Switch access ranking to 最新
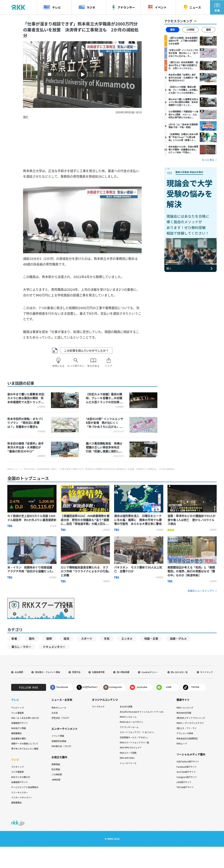This screenshot has width=224, height=868. (x=173, y=30)
